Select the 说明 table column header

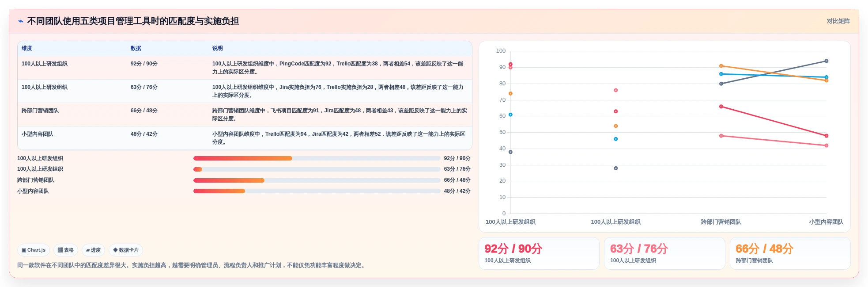217,48
